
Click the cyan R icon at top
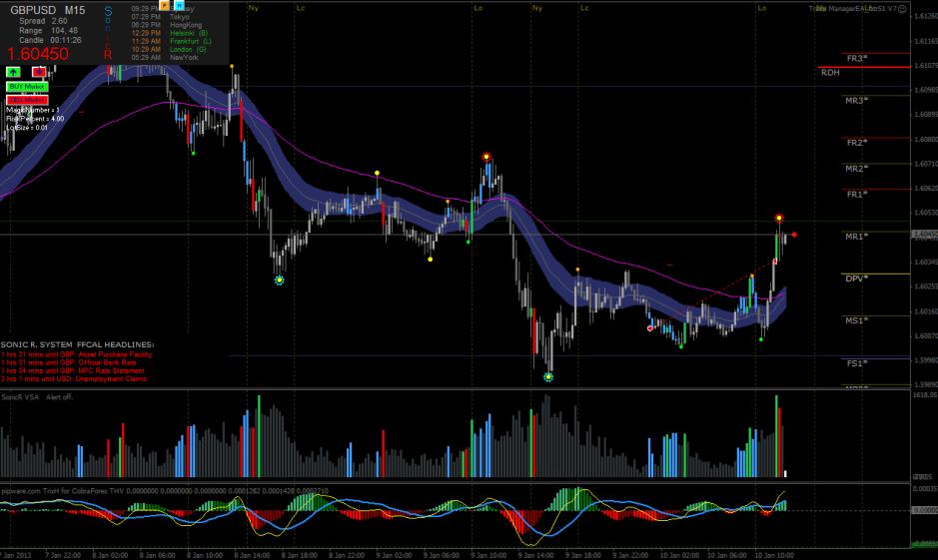point(179,5)
